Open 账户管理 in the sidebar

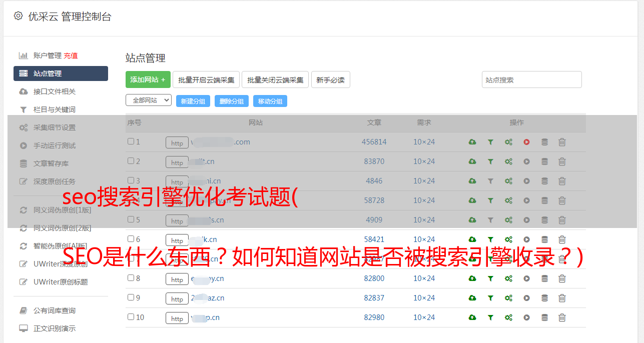tap(48, 55)
